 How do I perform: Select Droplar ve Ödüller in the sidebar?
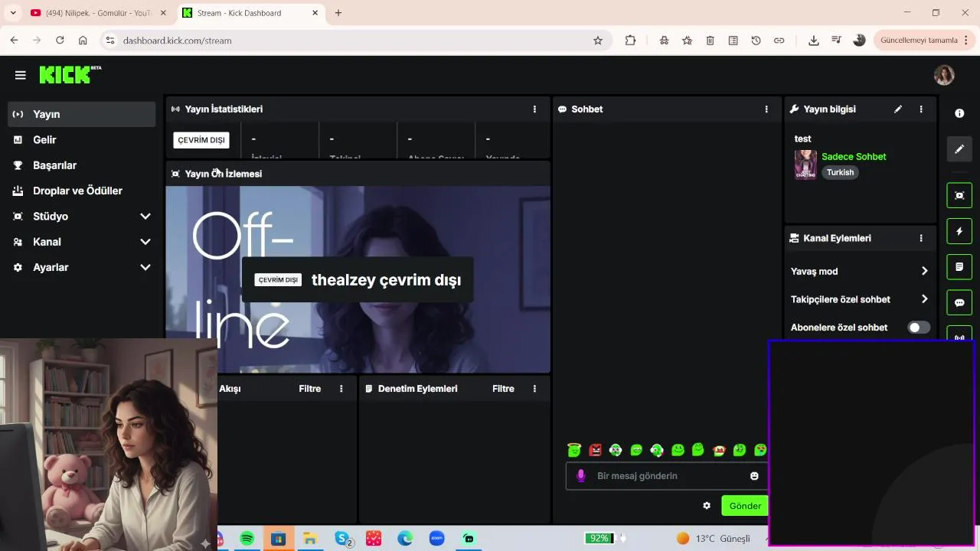[82, 191]
